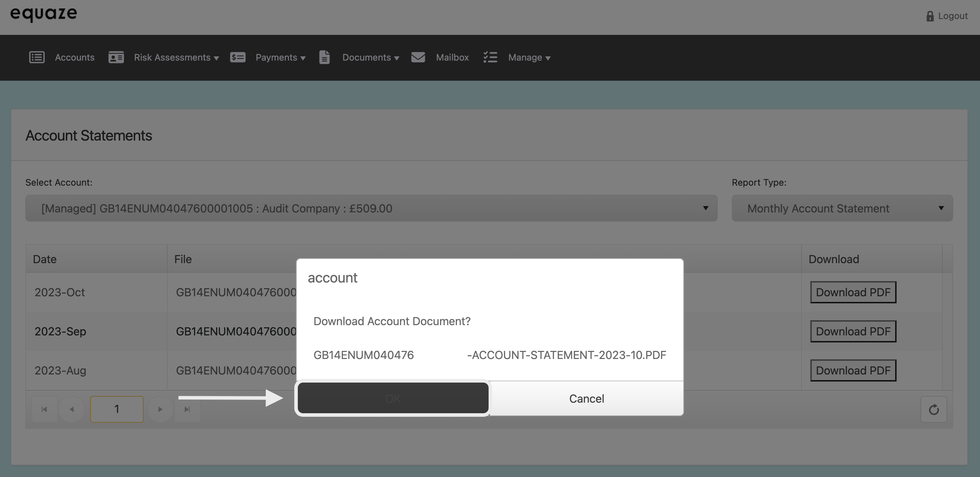Image resolution: width=980 pixels, height=477 pixels.
Task: Jump to the last page of statements
Action: coord(187,409)
